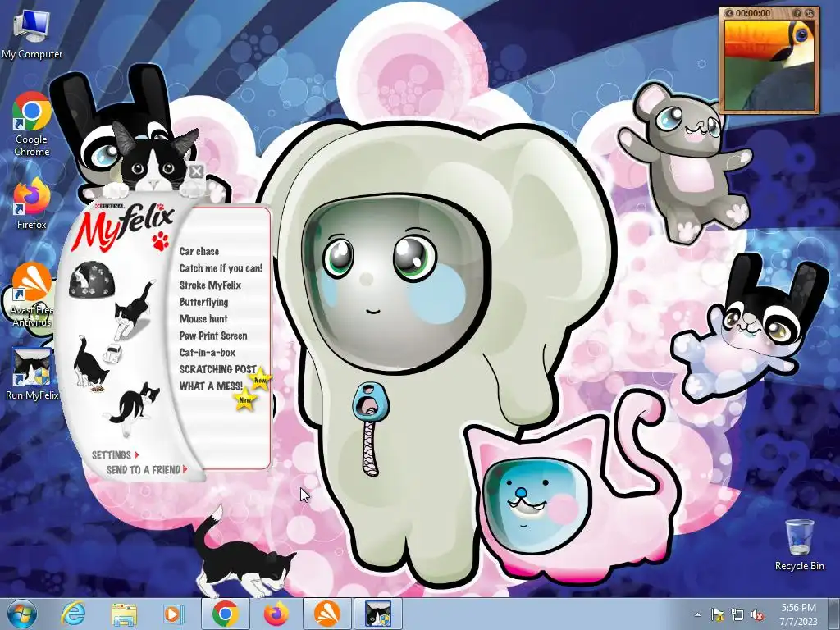The height and width of the screenshot is (630, 840).
Task: Click the New star badge below WHAT A MESS!
Action: 244,399
